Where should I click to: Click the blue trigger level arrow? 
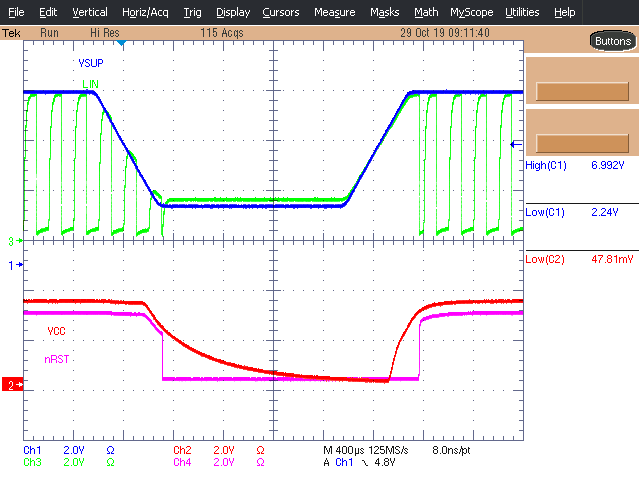click(516, 144)
